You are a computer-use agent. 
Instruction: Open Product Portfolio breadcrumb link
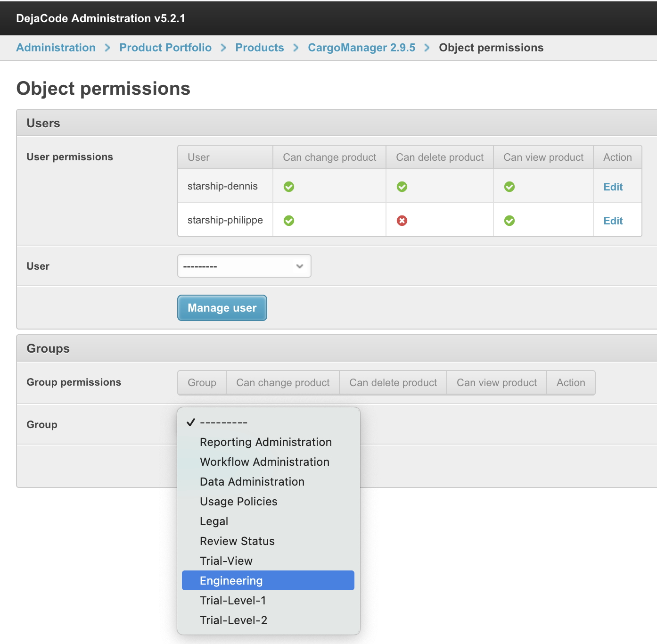pyautogui.click(x=165, y=48)
